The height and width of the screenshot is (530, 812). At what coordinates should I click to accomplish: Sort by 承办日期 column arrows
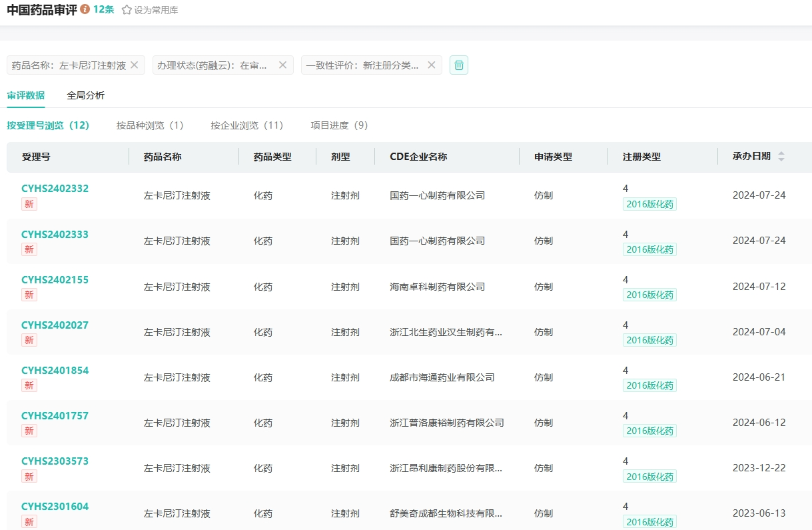coord(781,157)
